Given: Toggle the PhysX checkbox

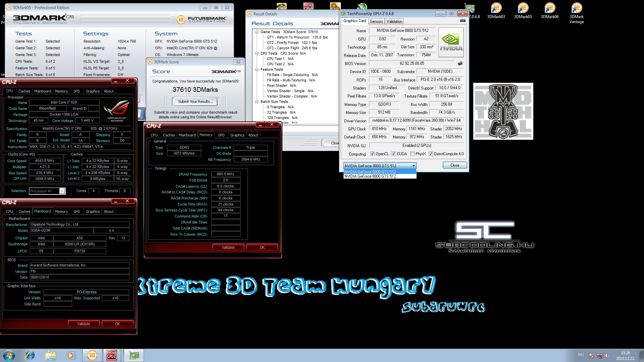Looking at the screenshot, I should pyautogui.click(x=412, y=154).
